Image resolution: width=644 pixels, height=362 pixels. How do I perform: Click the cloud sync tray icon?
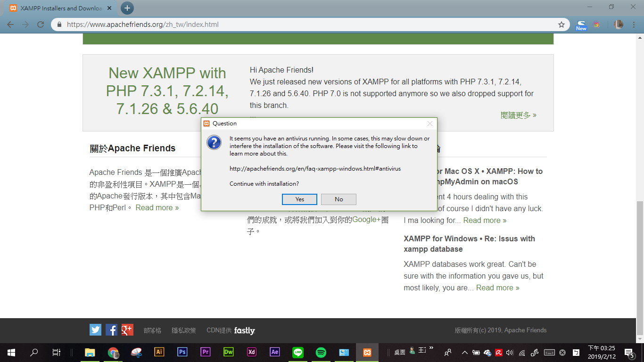(487, 352)
